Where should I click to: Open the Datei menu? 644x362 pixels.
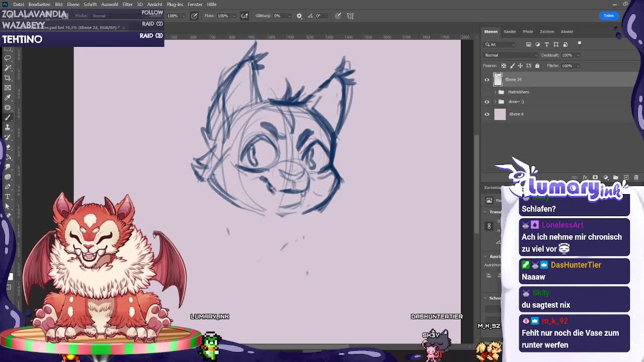tap(19, 5)
